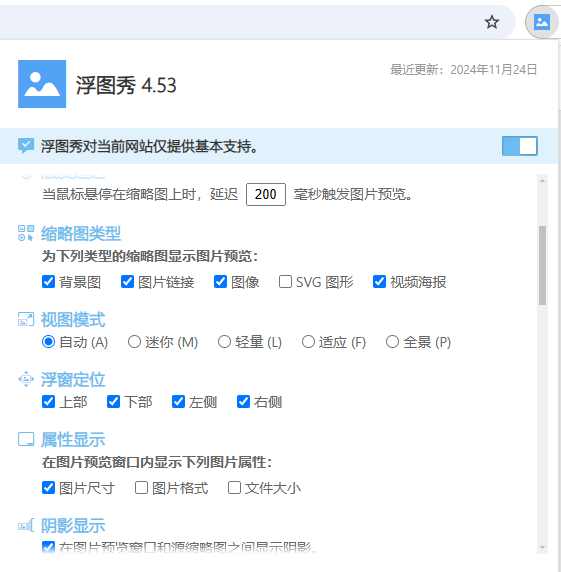This screenshot has width=561, height=572.
Task: Click the 属性显示 heading
Action: [x=73, y=440]
